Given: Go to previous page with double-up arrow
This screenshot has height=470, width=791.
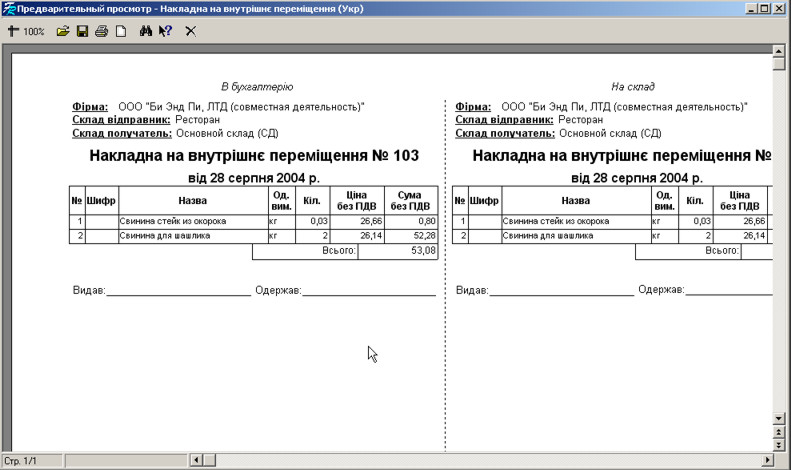Looking at the screenshot, I should 779,431.
